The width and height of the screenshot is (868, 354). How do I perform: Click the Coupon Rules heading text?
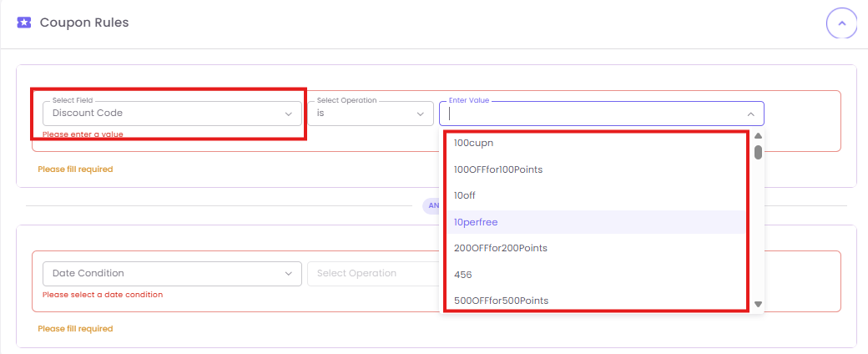click(x=84, y=23)
